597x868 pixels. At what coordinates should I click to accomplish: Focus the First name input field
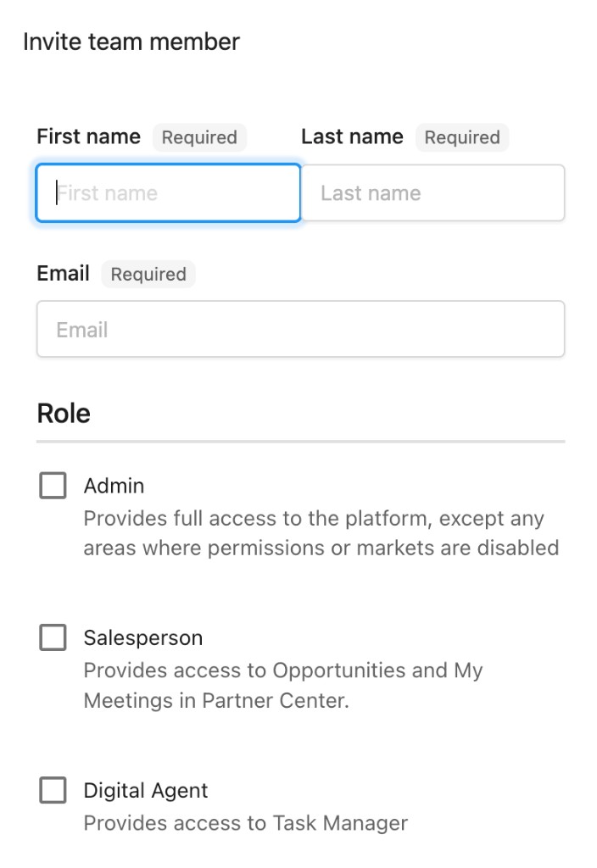[169, 192]
